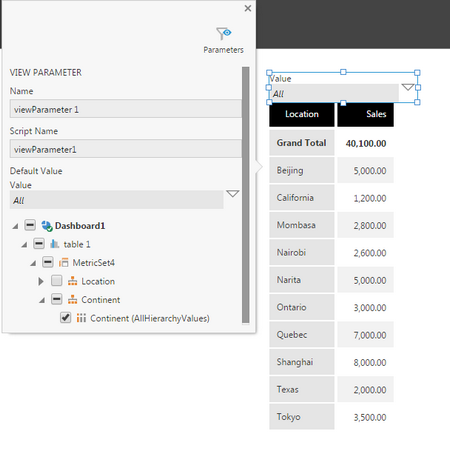
Task: Click the table 1 bar chart icon
Action: 55,244
